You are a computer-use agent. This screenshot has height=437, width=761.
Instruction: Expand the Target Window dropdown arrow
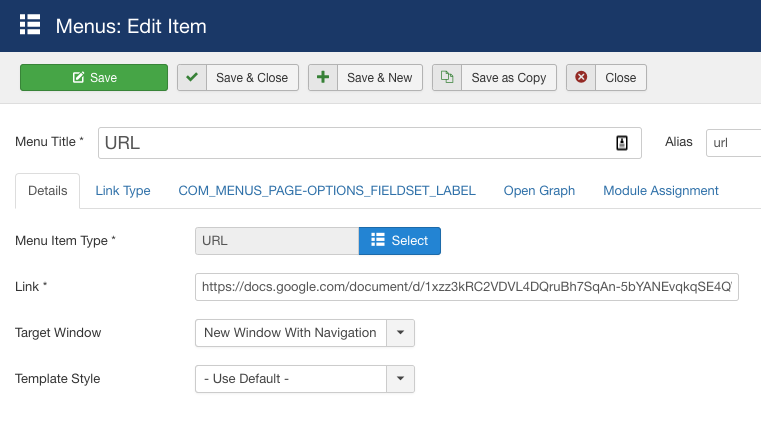click(x=400, y=333)
